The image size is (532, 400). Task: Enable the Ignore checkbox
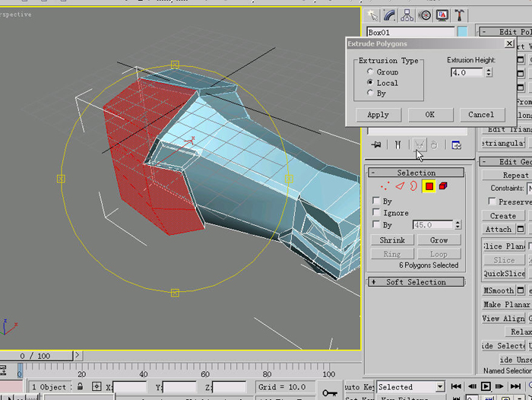pos(376,212)
